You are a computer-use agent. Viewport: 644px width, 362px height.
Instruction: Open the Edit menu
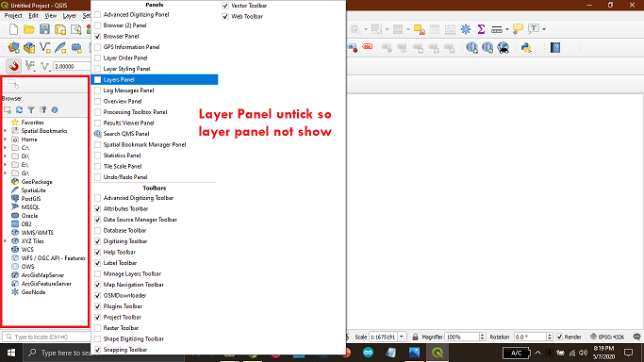[x=33, y=16]
